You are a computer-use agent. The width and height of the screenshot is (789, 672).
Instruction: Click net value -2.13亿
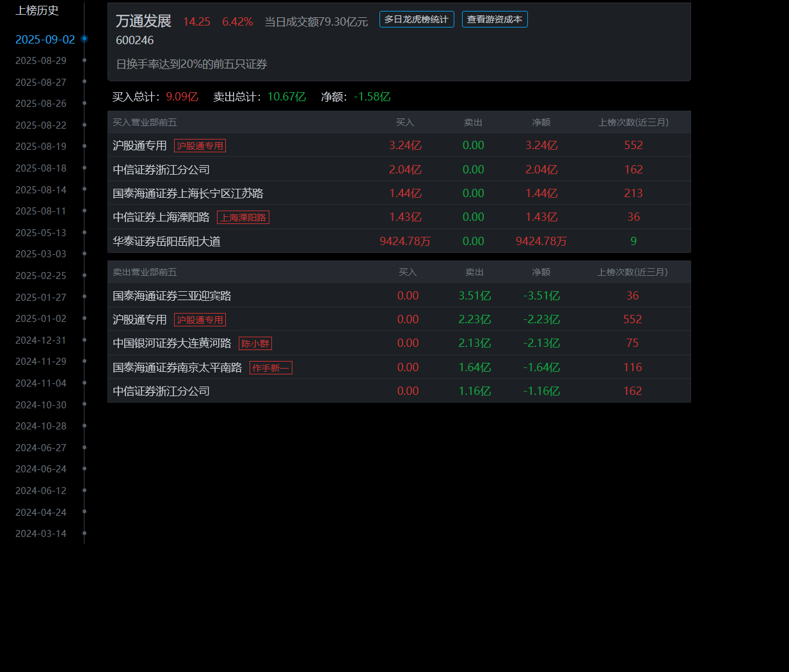pyautogui.click(x=541, y=343)
